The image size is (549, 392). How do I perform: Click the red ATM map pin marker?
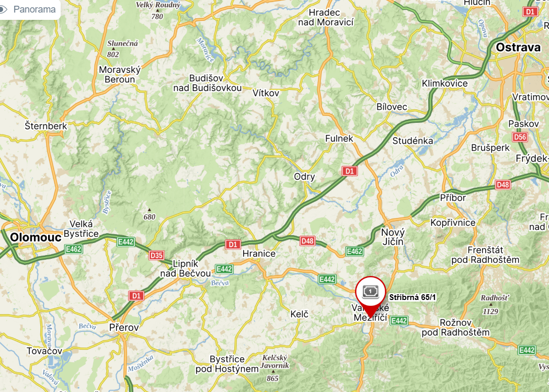[x=370, y=297]
